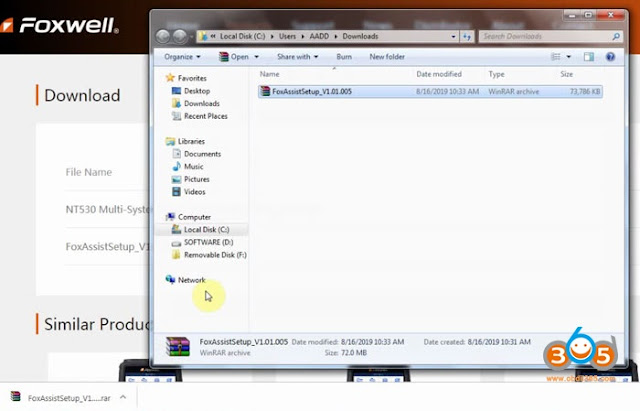The image size is (640, 411).
Task: Click the Foxwell logo on the webpage
Action: (x=60, y=25)
